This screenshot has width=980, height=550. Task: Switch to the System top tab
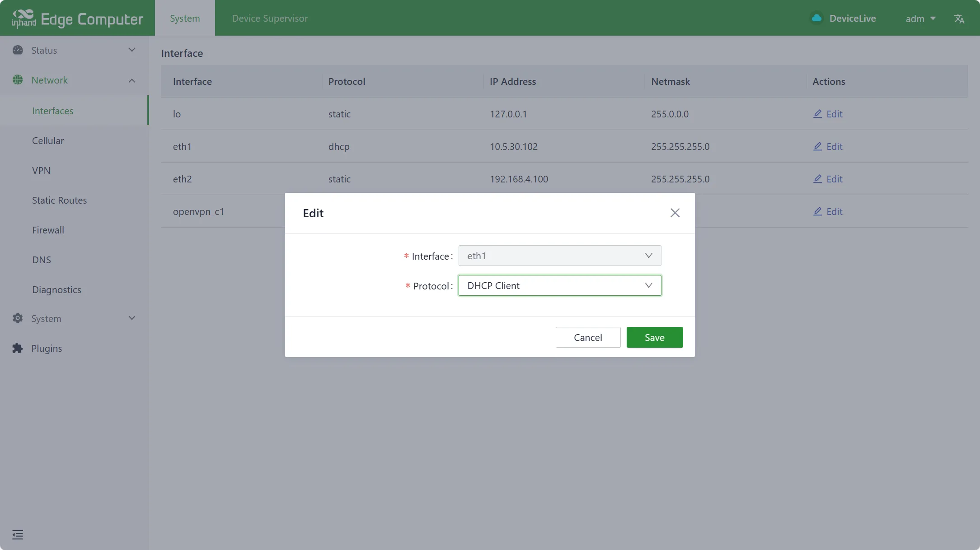pos(185,18)
